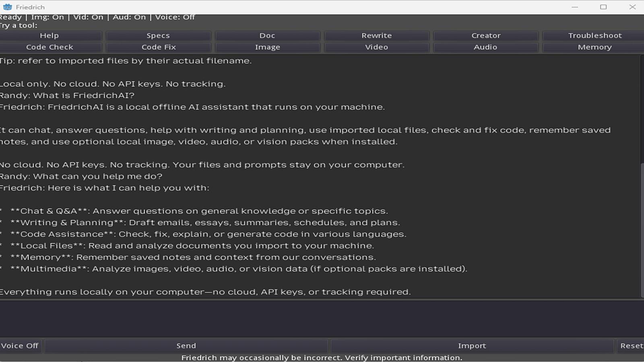The height and width of the screenshot is (362, 644).
Task: Focus the message input box
Action: 322,319
